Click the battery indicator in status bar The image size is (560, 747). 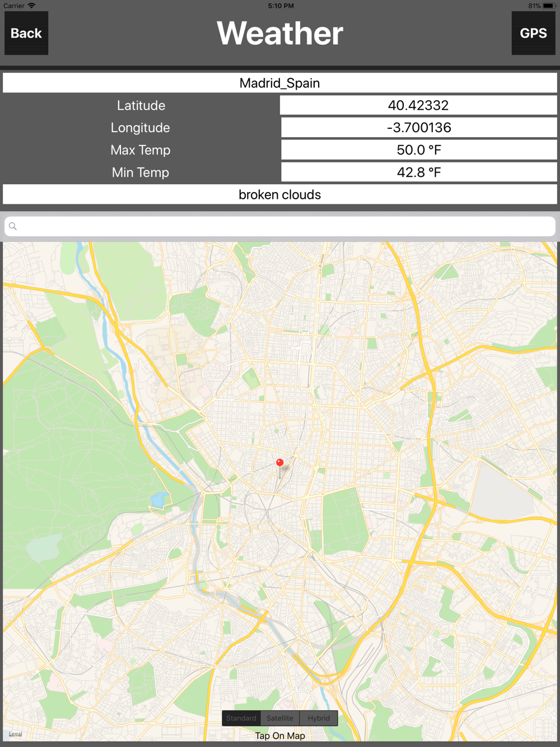coord(548,6)
